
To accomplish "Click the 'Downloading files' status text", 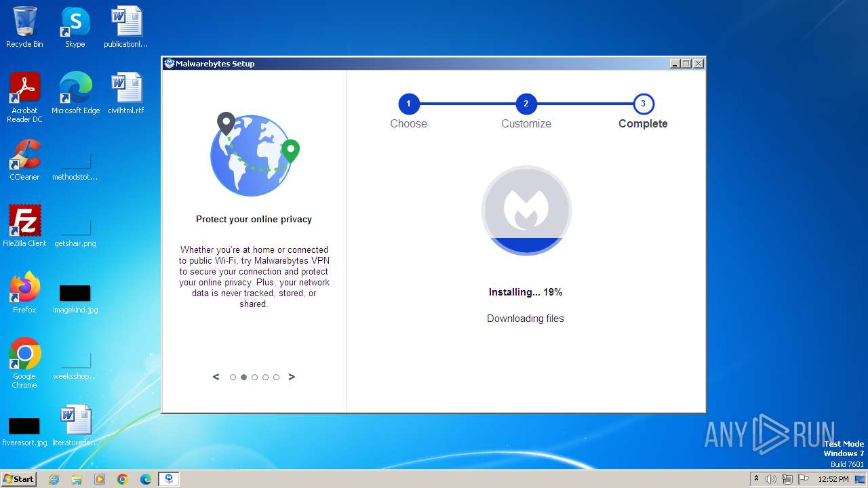I will click(526, 319).
